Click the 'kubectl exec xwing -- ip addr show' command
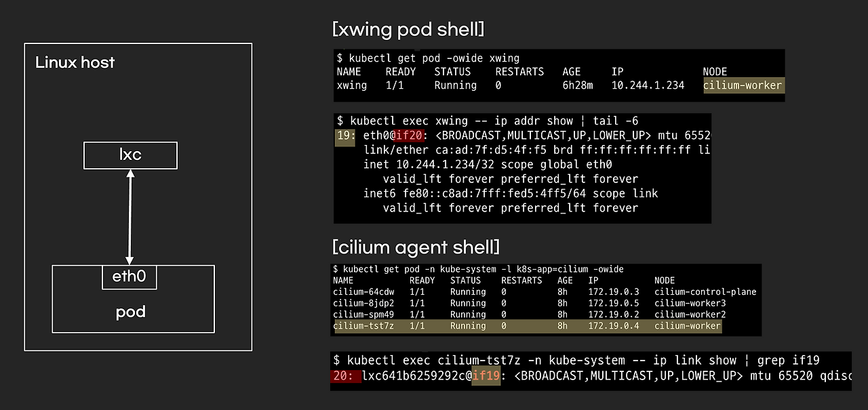Screen dimensions: 868x410 point(488,121)
